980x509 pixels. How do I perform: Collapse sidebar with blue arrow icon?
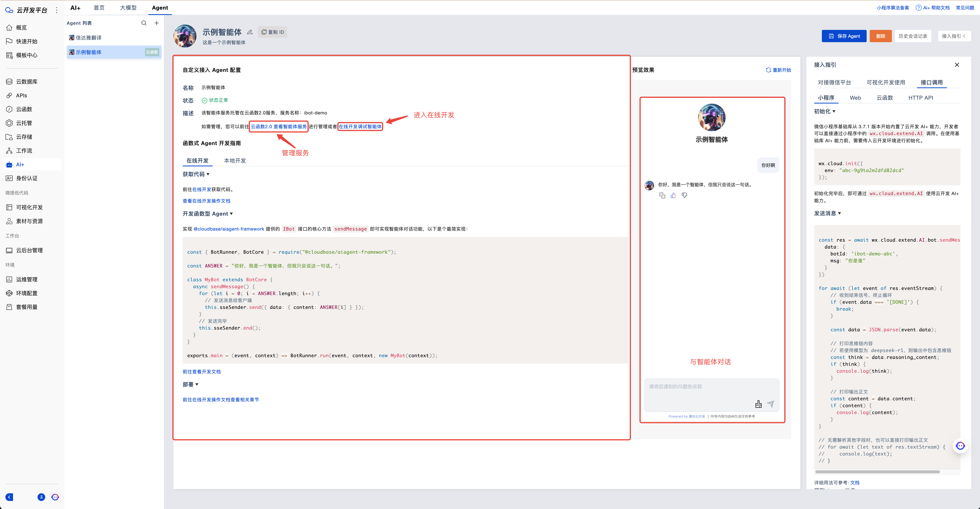[10, 497]
